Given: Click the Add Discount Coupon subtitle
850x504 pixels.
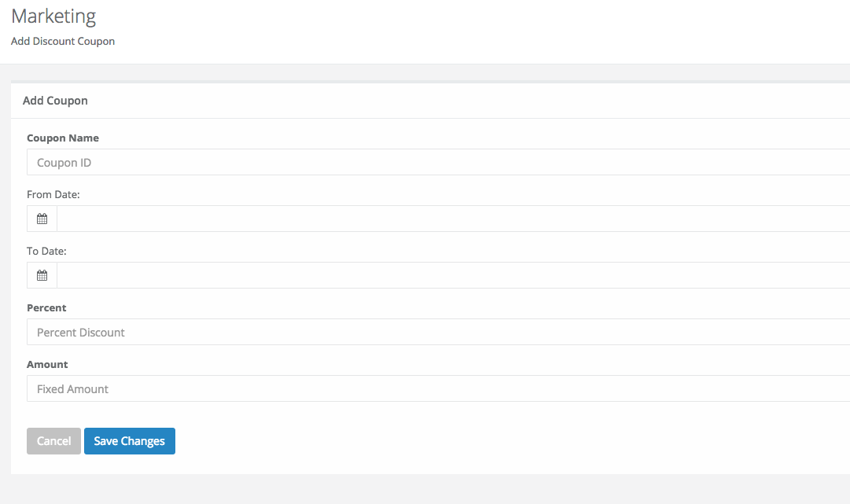Looking at the screenshot, I should [x=63, y=41].
